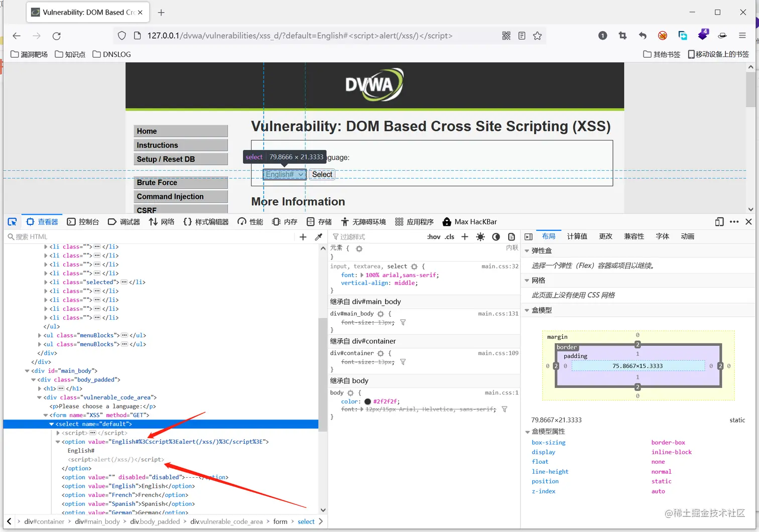Switch to 计算值 computed tab
This screenshot has height=532, width=759.
[x=577, y=236]
